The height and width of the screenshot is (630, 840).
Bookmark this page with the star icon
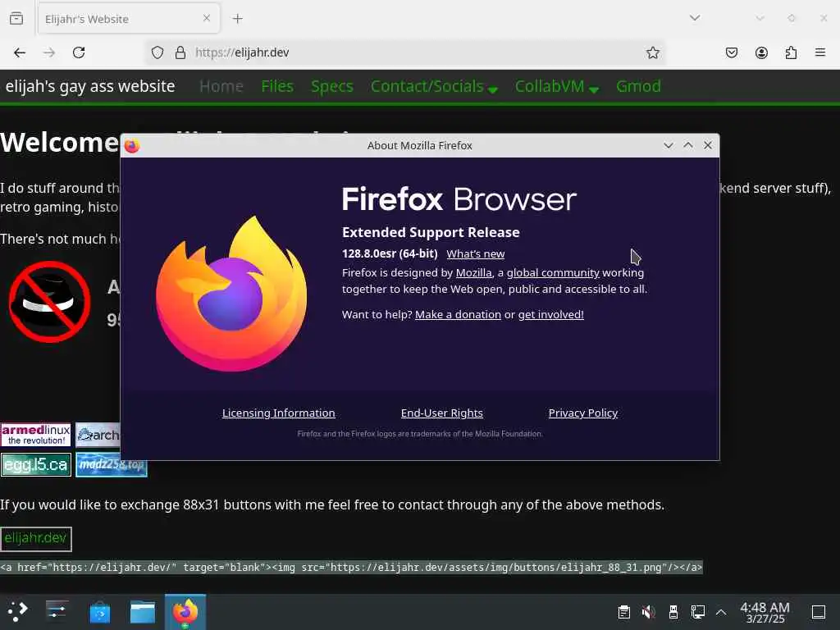pos(652,52)
